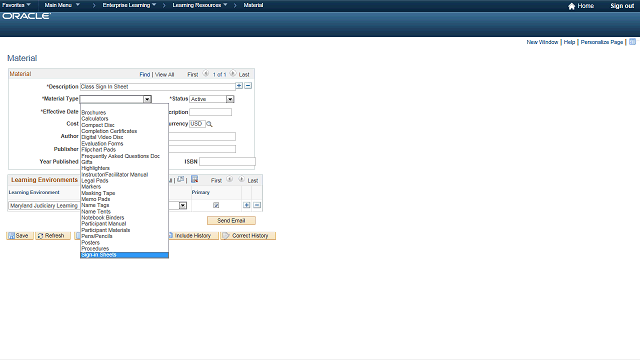
Task: Remove Learning Environment row minus icon
Action: (x=257, y=205)
